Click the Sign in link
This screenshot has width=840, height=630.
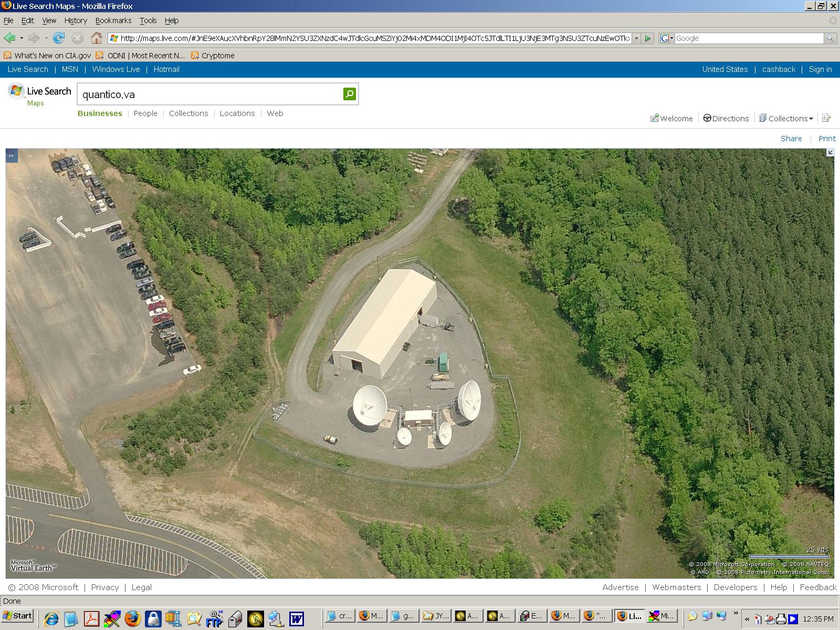pos(820,69)
